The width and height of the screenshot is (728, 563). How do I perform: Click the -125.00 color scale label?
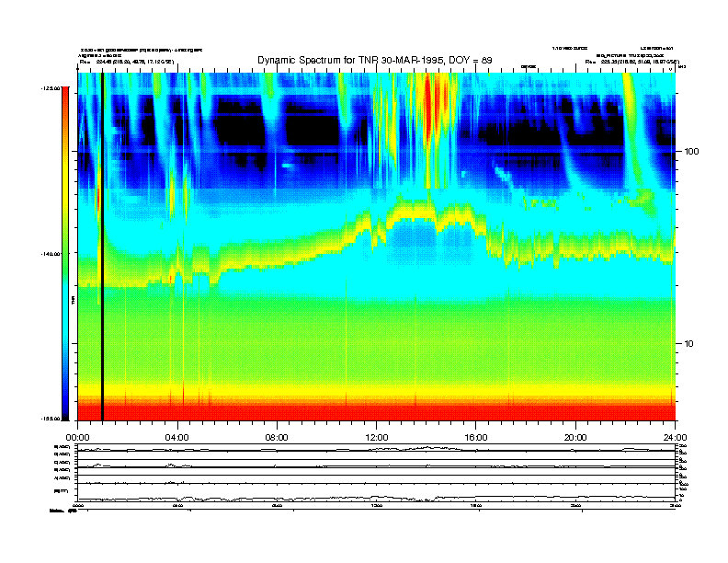(x=51, y=88)
